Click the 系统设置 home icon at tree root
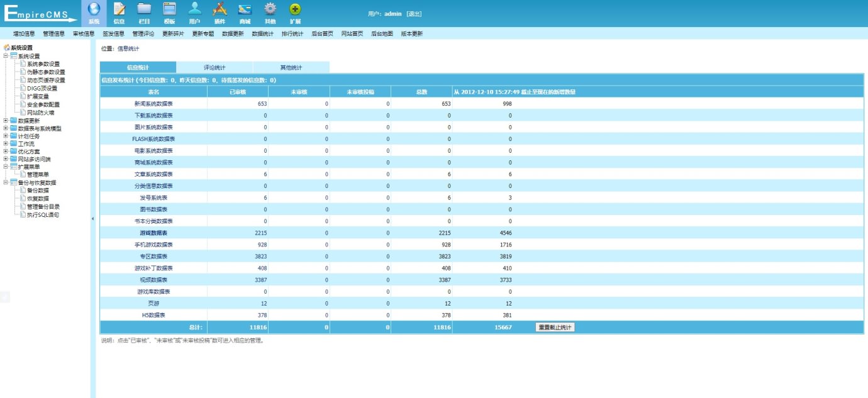The height and width of the screenshot is (398, 868). [x=7, y=47]
